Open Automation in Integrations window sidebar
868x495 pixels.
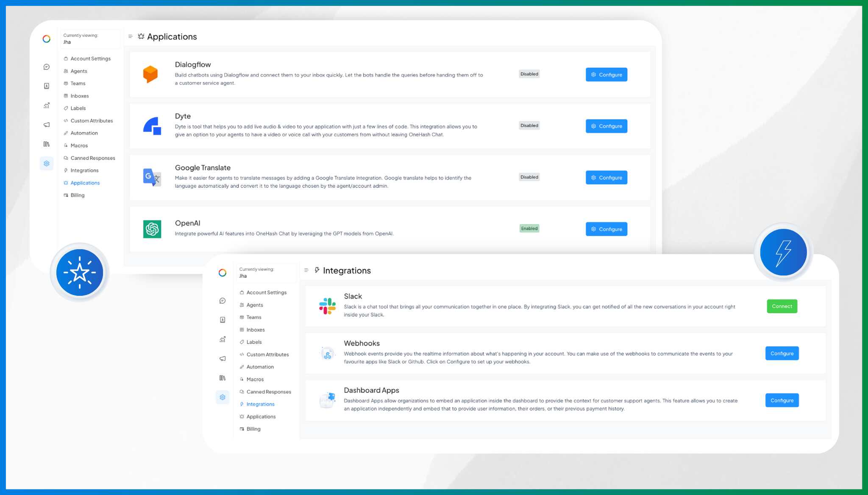tap(257, 367)
